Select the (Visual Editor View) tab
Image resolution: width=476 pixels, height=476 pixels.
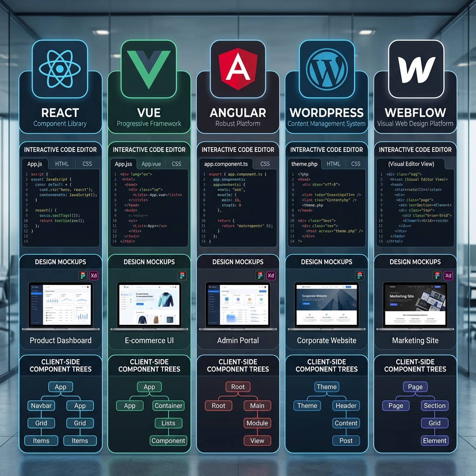(411, 164)
